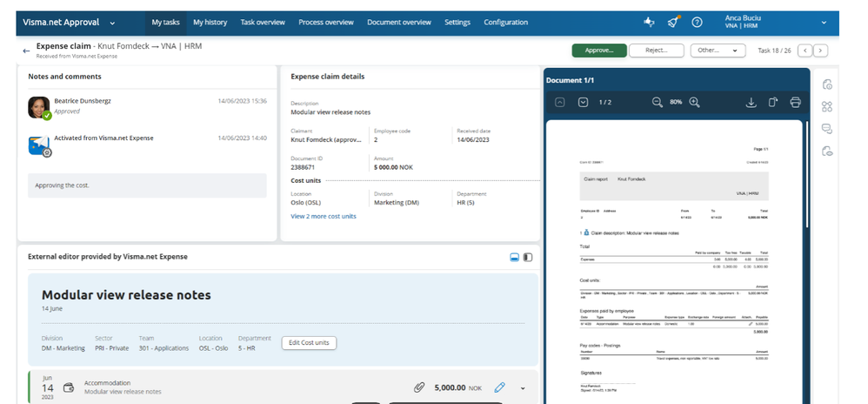
Task: Switch external editor to side-by-side layout
Action: pos(528,257)
